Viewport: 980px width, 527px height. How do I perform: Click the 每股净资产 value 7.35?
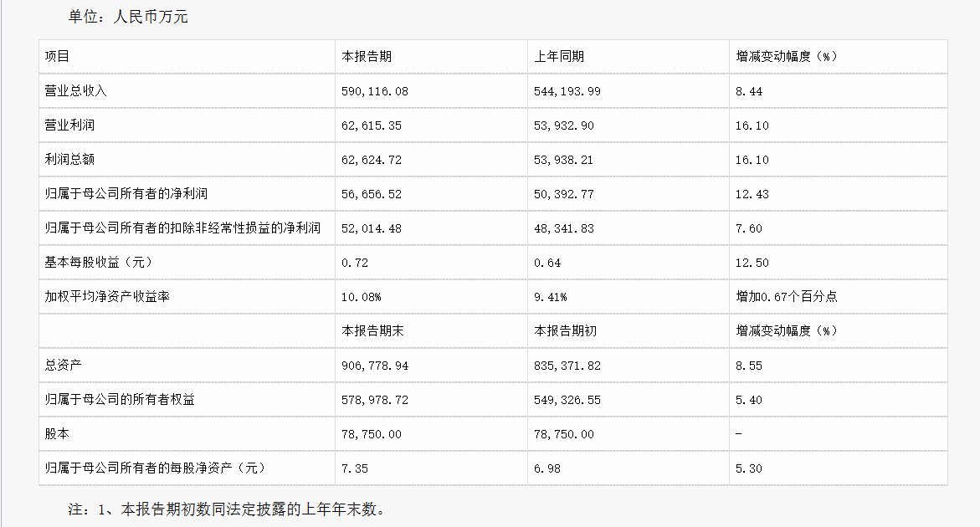click(355, 468)
